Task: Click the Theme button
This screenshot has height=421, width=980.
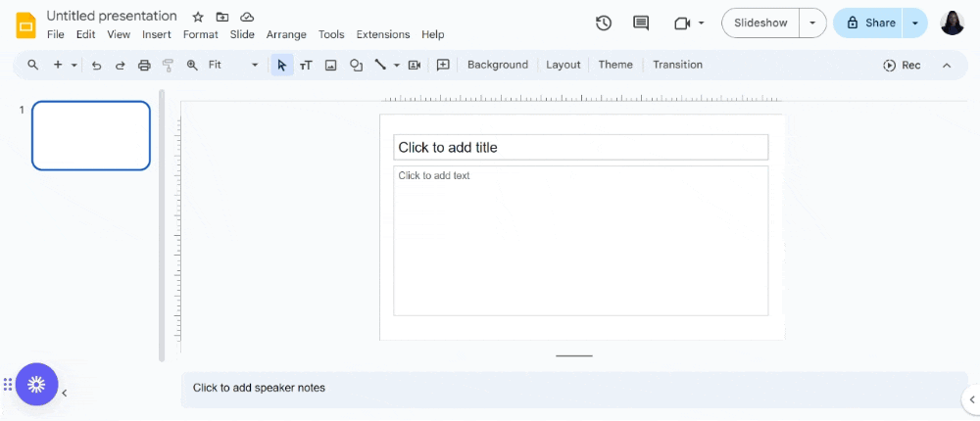Action: click(x=615, y=65)
